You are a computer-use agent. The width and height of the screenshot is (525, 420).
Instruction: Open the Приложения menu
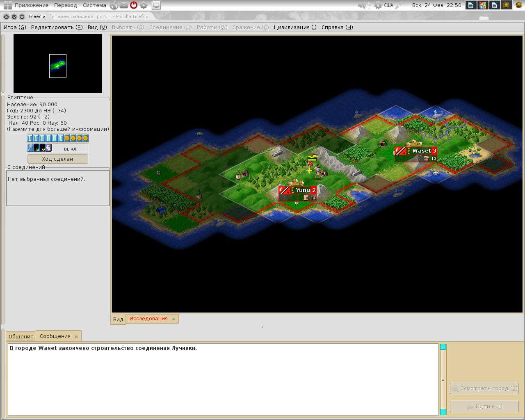[x=32, y=5]
